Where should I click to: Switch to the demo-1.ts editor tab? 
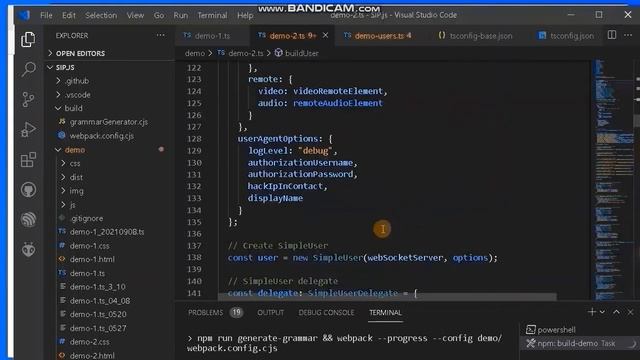[x=212, y=36]
